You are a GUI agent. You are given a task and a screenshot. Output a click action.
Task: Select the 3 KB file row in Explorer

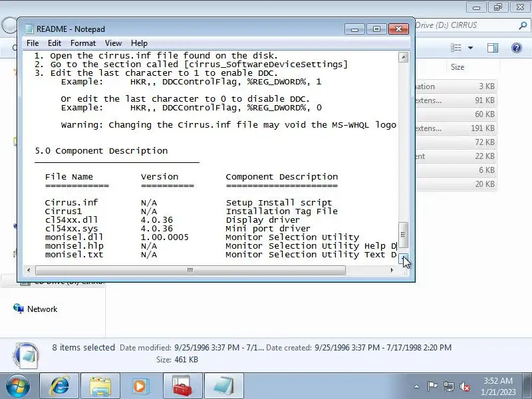click(x=456, y=86)
